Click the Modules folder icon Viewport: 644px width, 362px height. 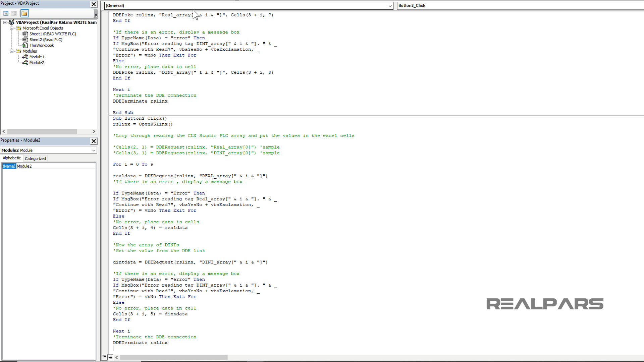coord(18,51)
